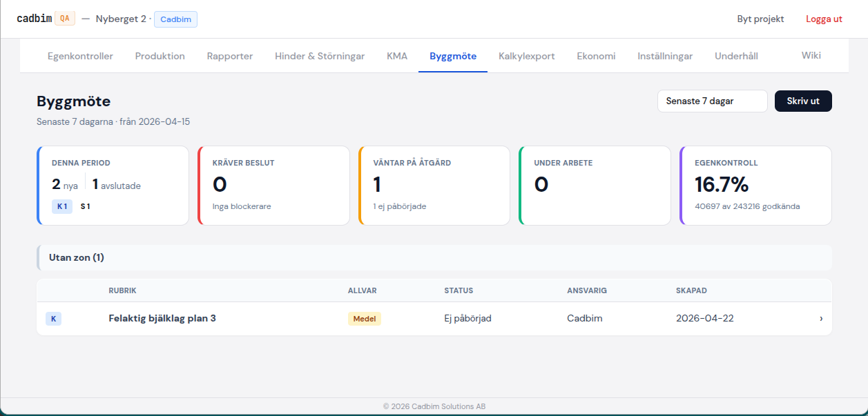Click the Cadbim project tag badge
Image resolution: width=868 pixels, height=416 pixels.
[x=175, y=19]
